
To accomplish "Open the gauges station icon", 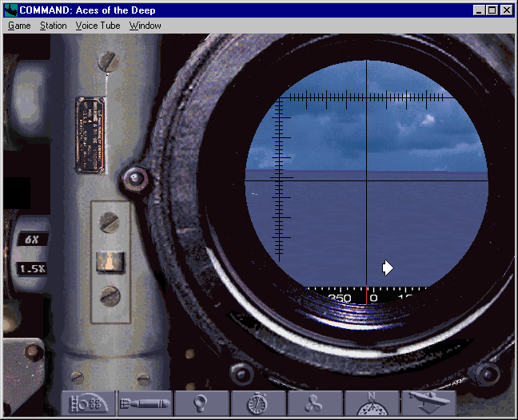I will point(88,403).
